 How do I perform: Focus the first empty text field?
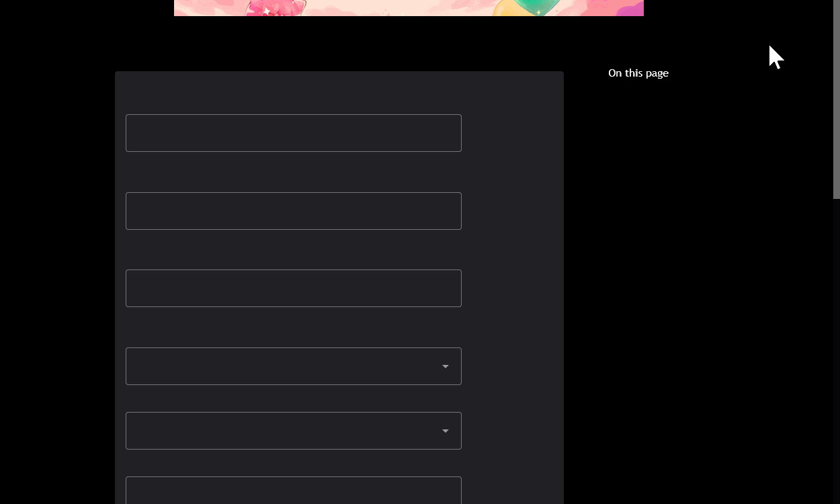[x=293, y=133]
